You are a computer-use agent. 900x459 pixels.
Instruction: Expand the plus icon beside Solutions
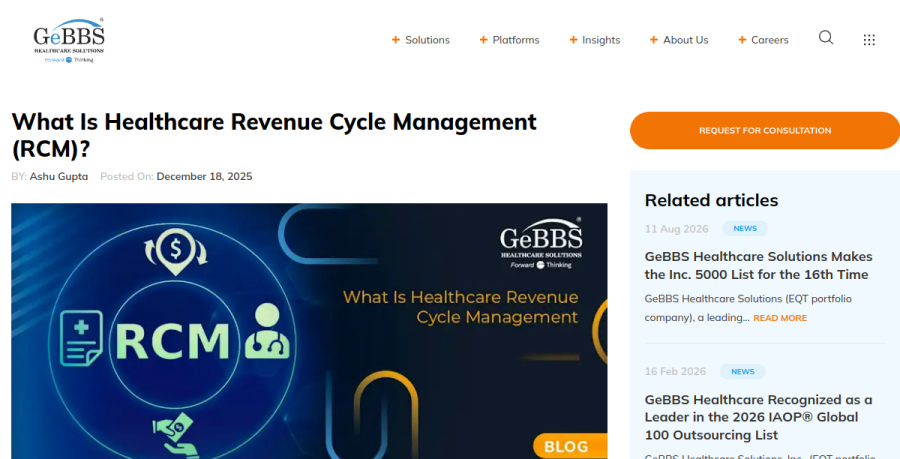coord(395,40)
